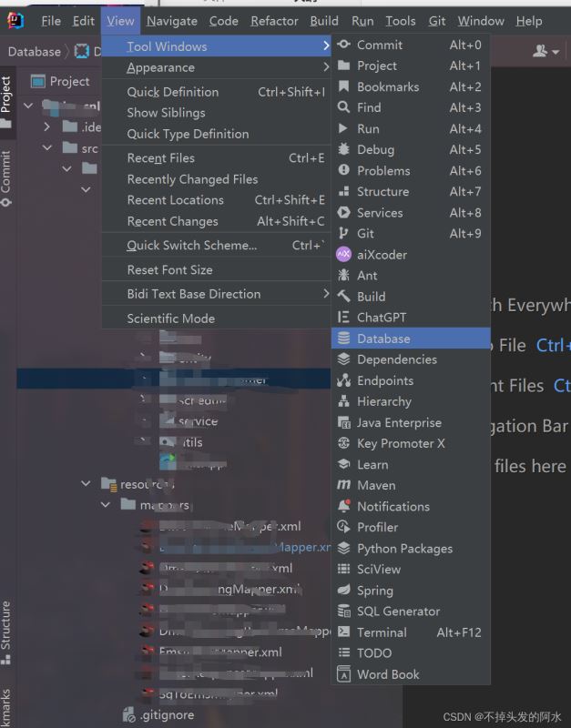
Task: Collapse the project root node
Action: point(28,106)
